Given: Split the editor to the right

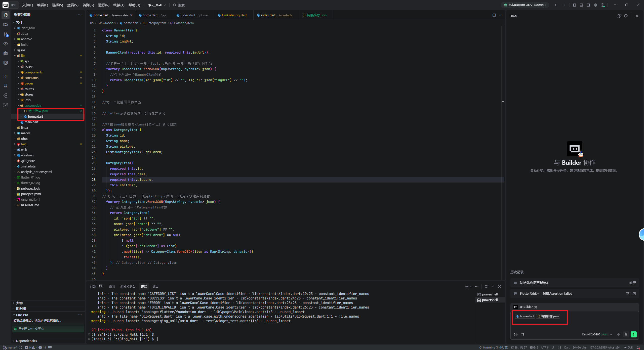Looking at the screenshot, I should (494, 15).
